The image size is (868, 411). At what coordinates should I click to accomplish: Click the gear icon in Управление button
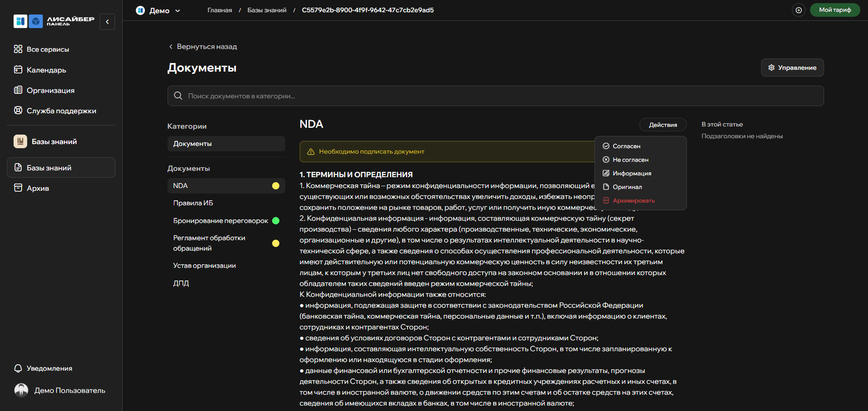click(772, 68)
